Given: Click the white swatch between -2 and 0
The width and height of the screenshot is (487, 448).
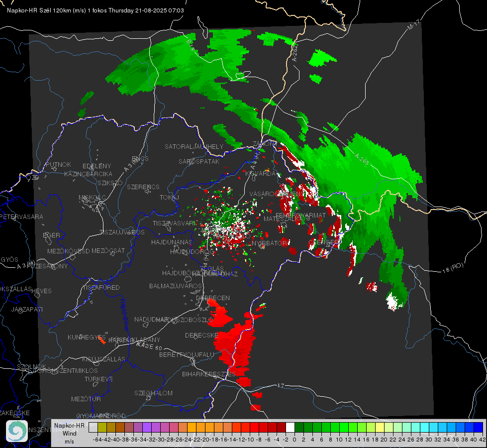Looking at the screenshot, I should (290, 427).
